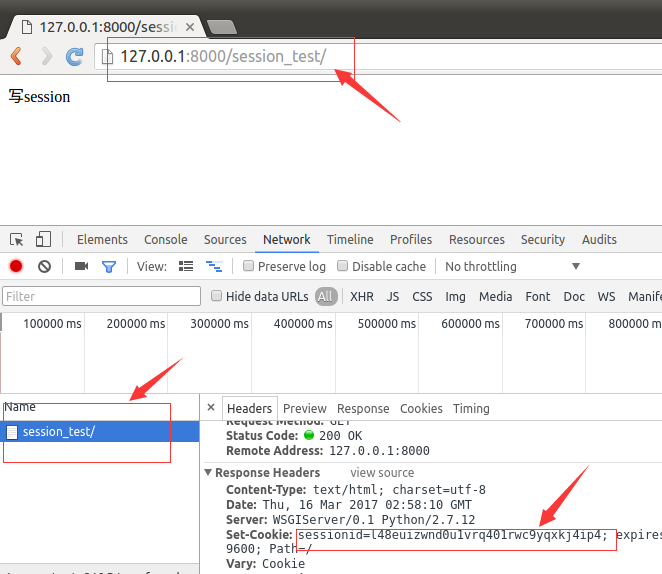Select the session_test/ request row
Screen dimensions: 662x574
click(x=58, y=432)
